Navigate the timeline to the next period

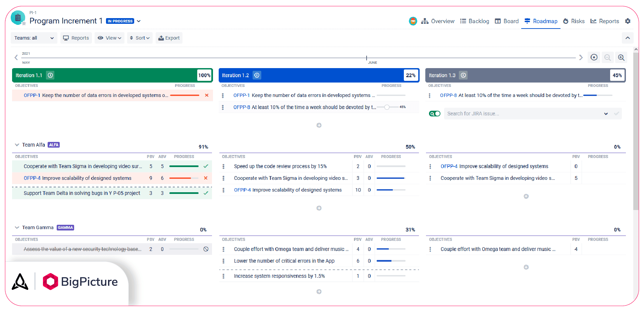pos(581,57)
